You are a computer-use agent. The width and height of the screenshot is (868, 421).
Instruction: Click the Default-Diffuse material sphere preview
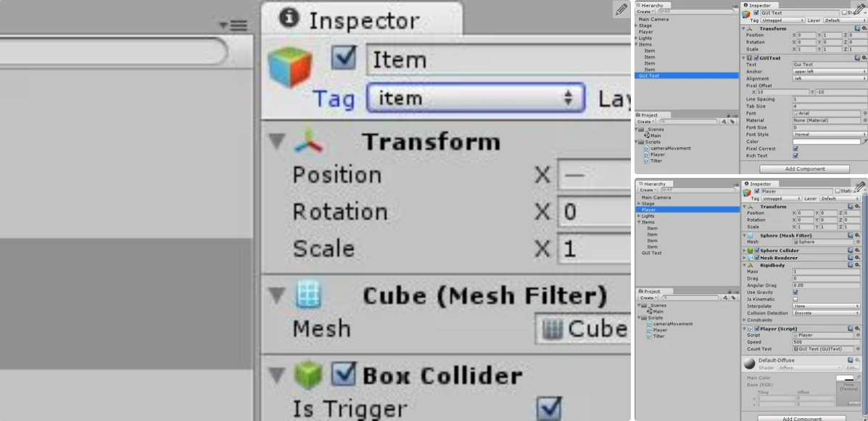coord(750,363)
